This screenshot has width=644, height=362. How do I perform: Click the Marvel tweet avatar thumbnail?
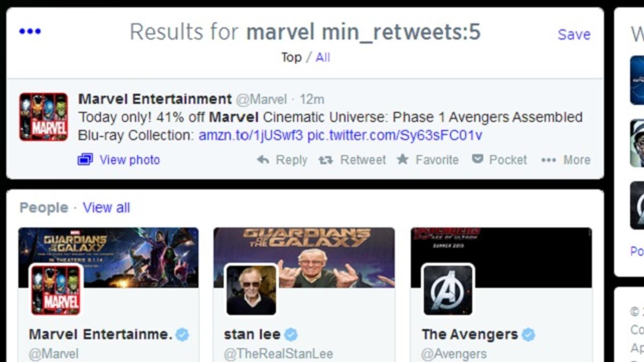[x=43, y=117]
